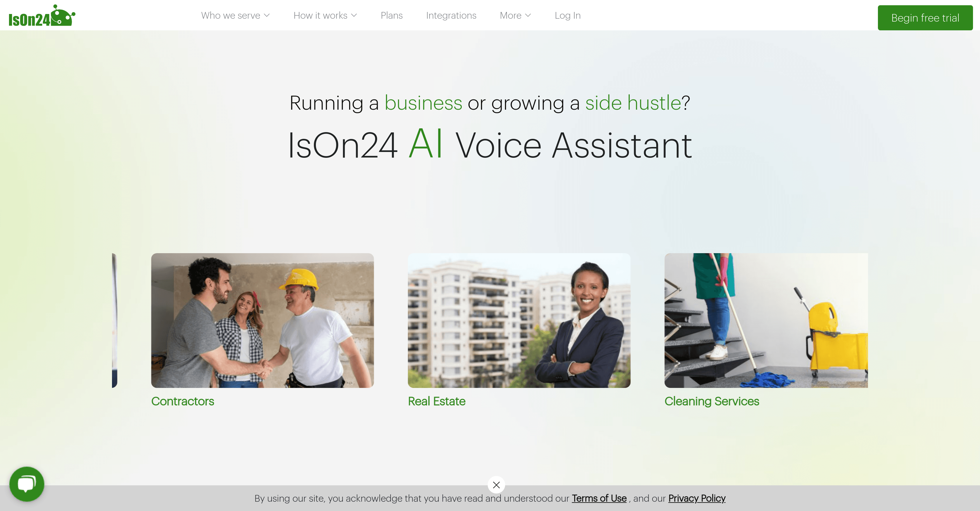Select the Real Estate photo card

(x=519, y=320)
